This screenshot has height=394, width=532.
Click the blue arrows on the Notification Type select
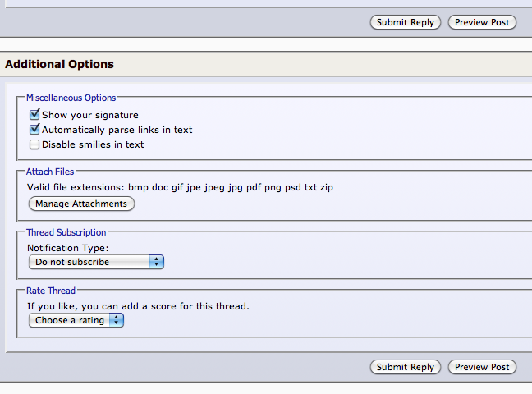(157, 262)
